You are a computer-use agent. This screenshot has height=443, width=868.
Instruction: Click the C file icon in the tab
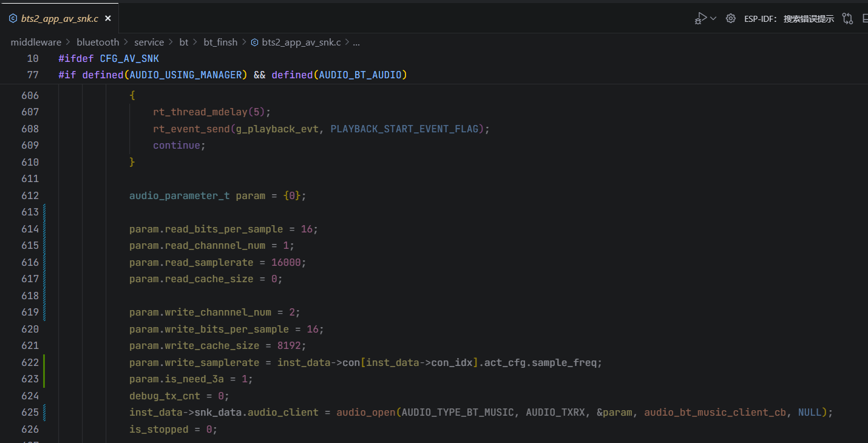13,18
